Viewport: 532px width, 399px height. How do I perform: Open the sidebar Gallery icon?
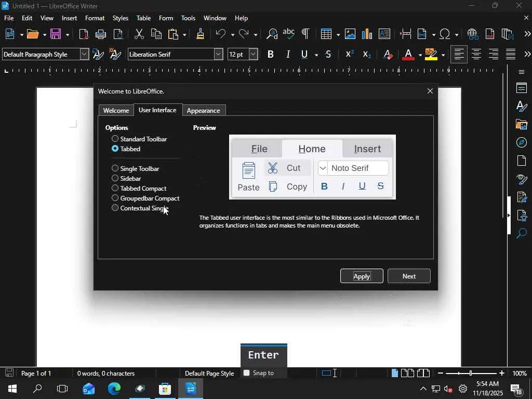click(522, 124)
